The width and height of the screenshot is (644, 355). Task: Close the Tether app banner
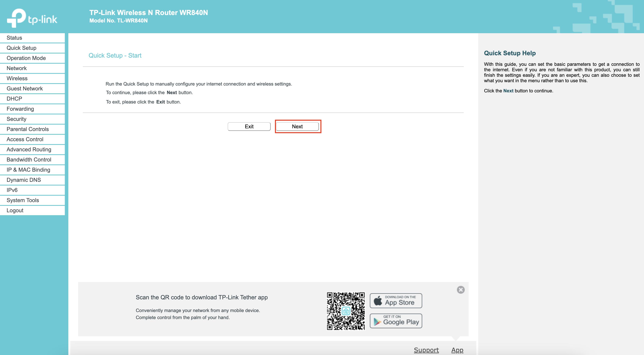click(x=460, y=290)
